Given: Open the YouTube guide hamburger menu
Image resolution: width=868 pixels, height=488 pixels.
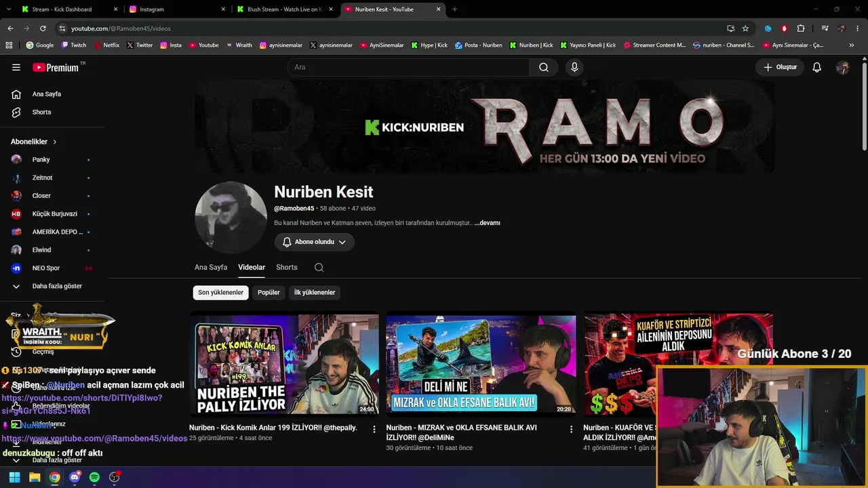Looking at the screenshot, I should (x=16, y=67).
